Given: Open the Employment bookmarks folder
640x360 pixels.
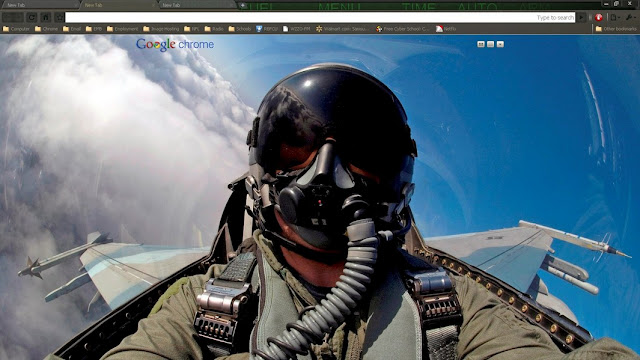Looking at the screenshot, I should tap(122, 29).
